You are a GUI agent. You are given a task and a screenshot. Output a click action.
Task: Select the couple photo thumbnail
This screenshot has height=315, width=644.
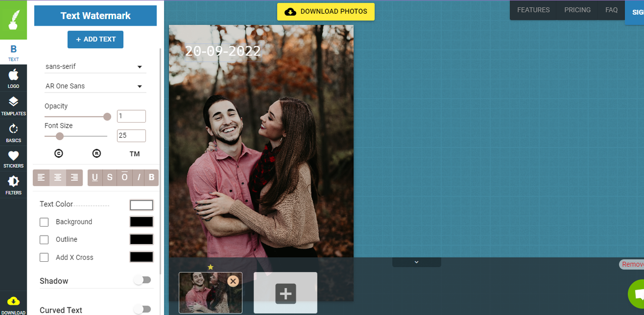point(210,293)
